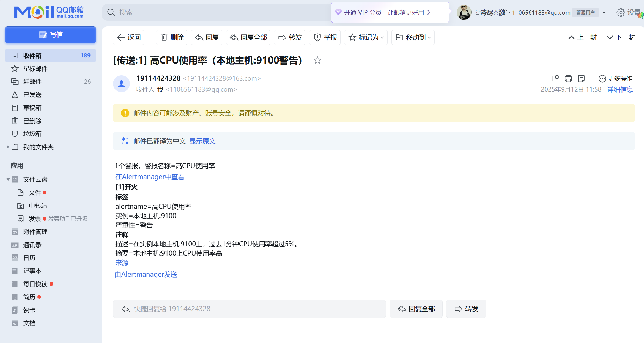644x343 pixels.
Task: Open 标记为 mark-as dropdown
Action: point(366,37)
